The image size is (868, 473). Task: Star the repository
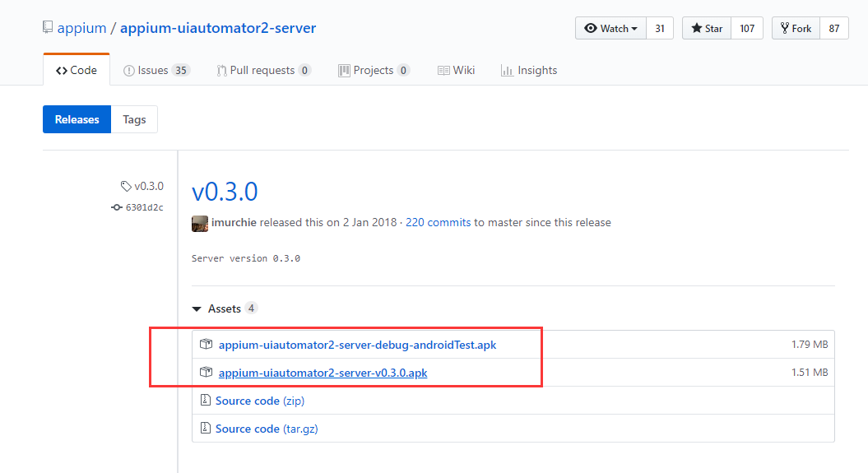pos(707,28)
